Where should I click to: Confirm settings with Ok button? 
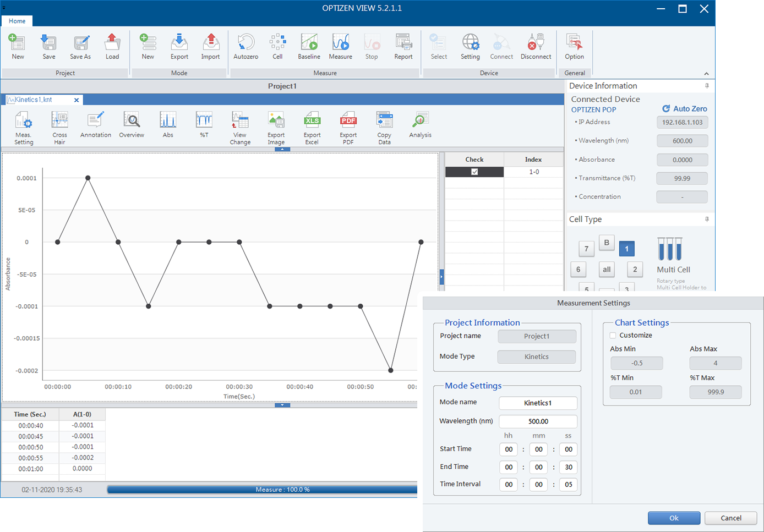(x=674, y=518)
